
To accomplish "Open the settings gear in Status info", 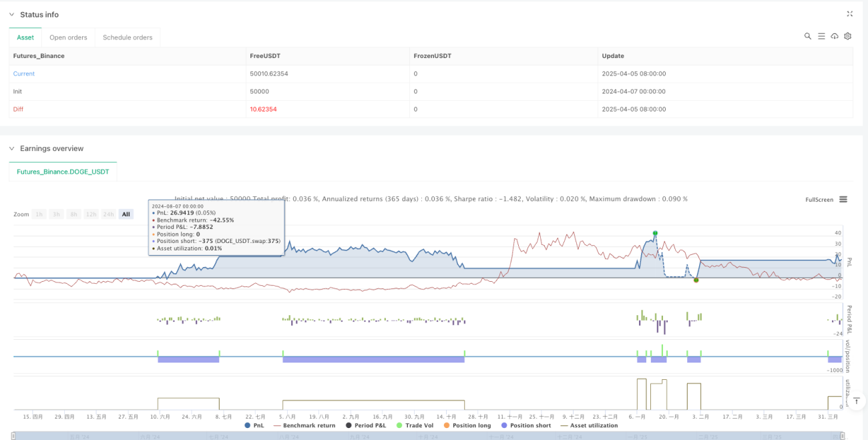I will click(x=848, y=36).
